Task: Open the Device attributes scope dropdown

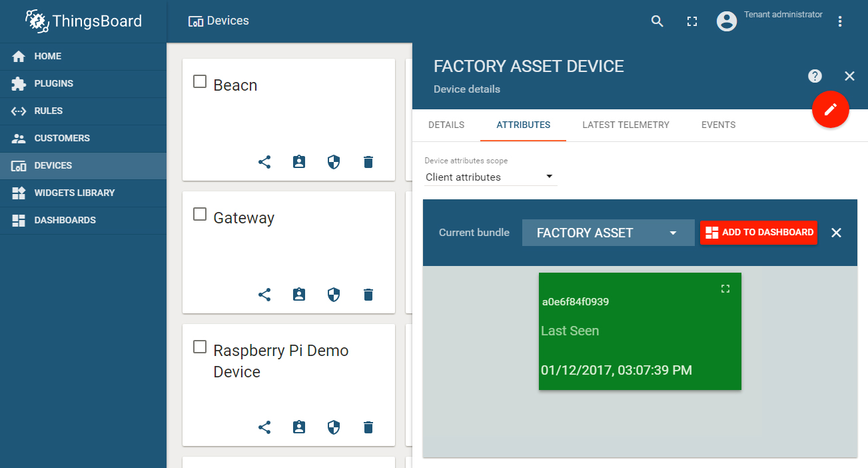Action: point(490,177)
